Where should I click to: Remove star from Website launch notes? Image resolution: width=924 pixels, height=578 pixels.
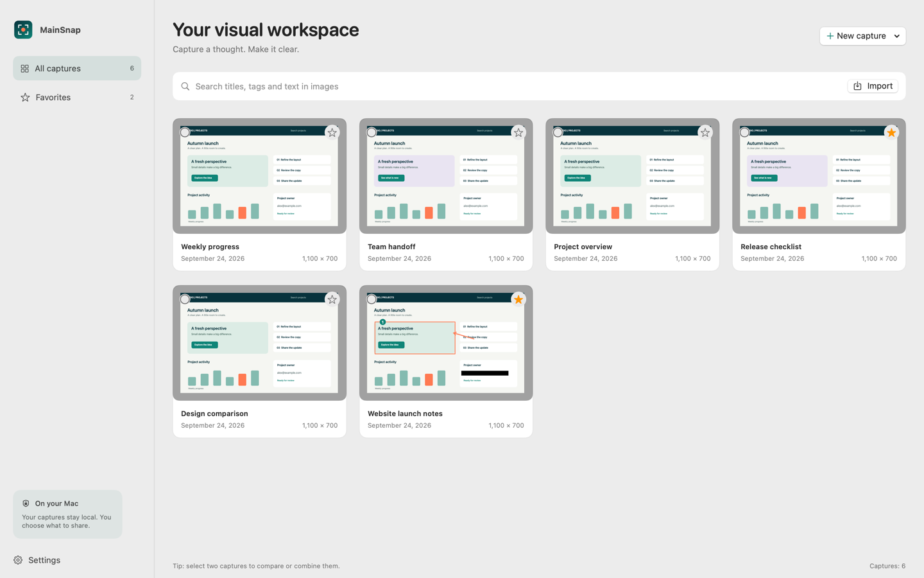pos(518,299)
